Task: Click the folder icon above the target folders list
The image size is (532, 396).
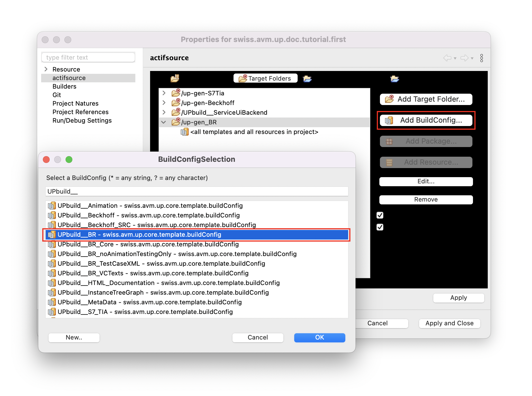Action: 175,78
